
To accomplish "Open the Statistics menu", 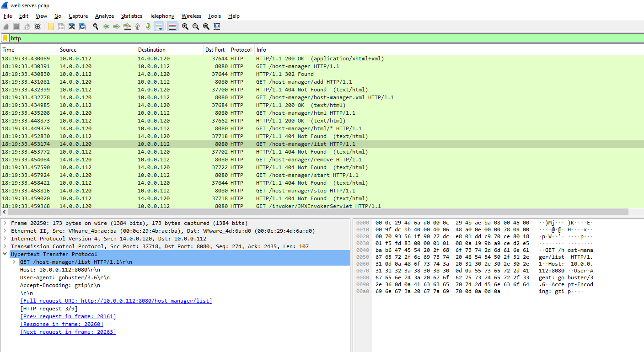I will [131, 16].
